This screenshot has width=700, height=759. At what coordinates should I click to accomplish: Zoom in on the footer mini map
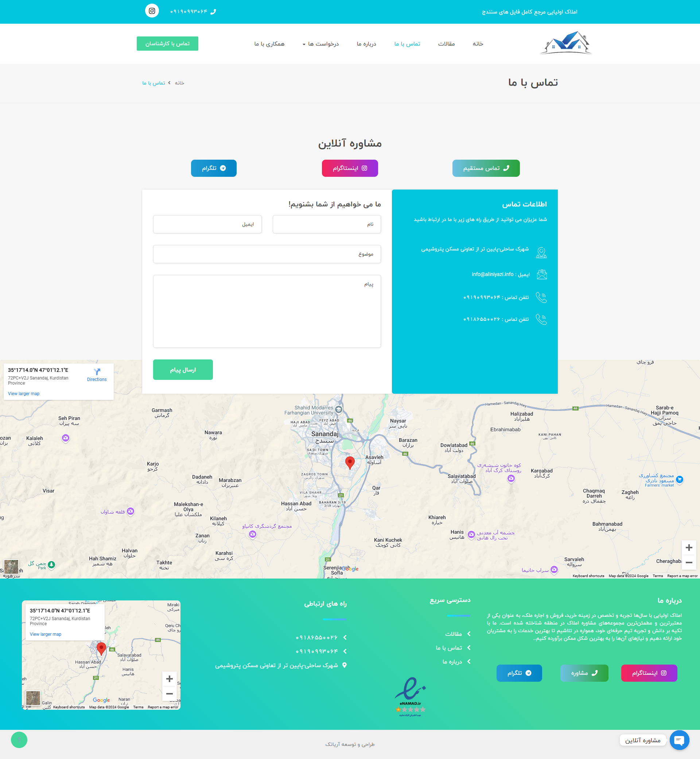(169, 679)
